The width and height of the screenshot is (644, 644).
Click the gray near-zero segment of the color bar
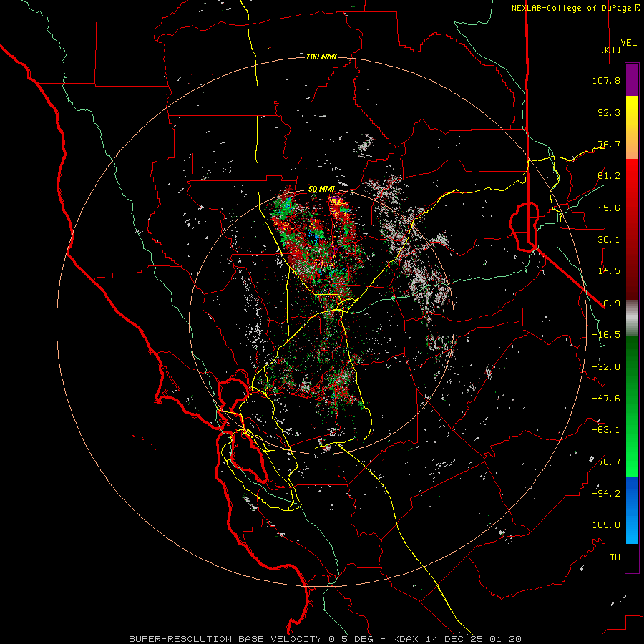632,318
